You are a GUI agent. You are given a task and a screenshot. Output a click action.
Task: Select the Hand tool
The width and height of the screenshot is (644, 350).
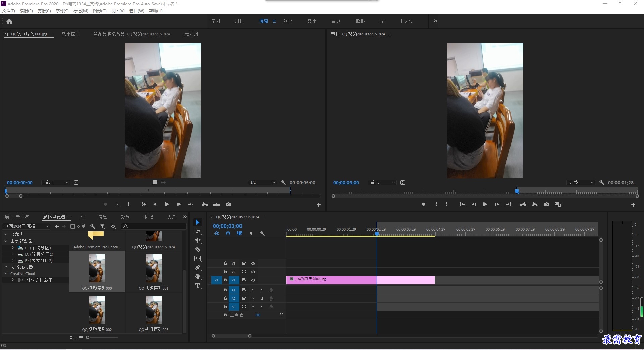click(x=198, y=276)
